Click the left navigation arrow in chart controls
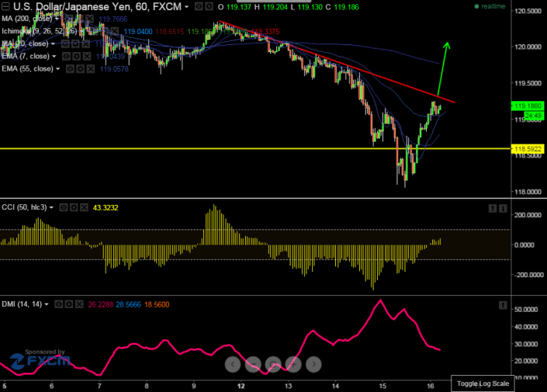 [233, 364]
